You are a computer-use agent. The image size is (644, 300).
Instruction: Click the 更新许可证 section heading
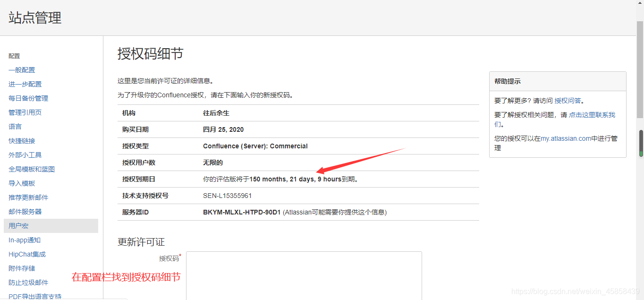tap(141, 242)
